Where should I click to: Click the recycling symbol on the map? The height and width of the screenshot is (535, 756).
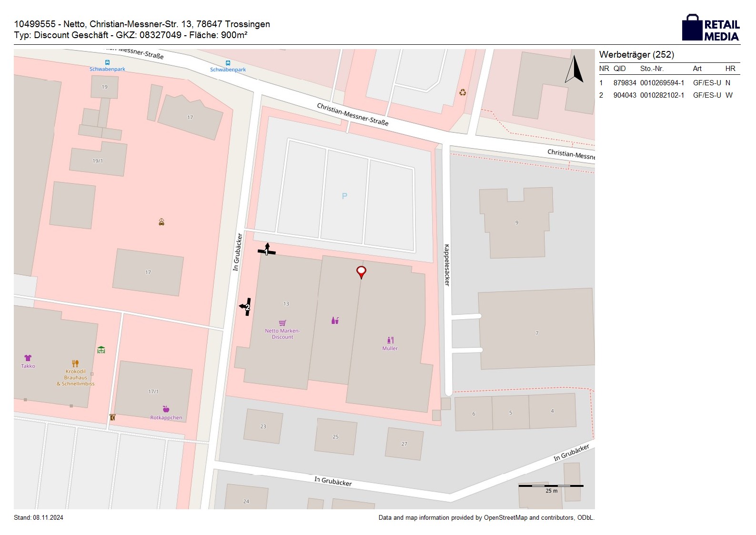pyautogui.click(x=463, y=92)
